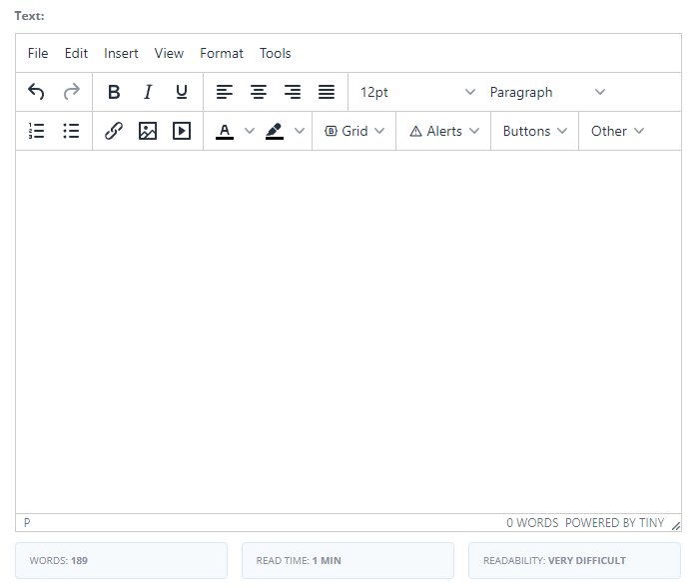This screenshot has width=700, height=588.
Task: Click the Undo arrow icon
Action: coord(36,92)
